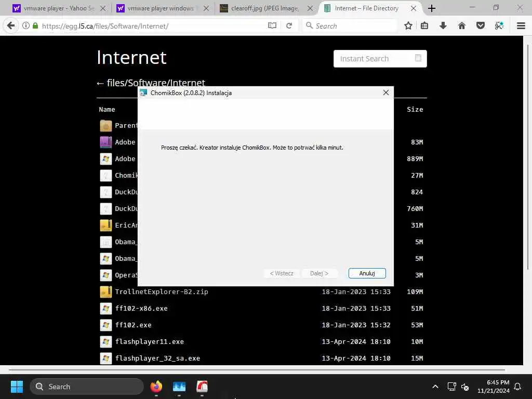Viewport: 532px width, 399px height.
Task: Click the 109M size value
Action: point(415,292)
